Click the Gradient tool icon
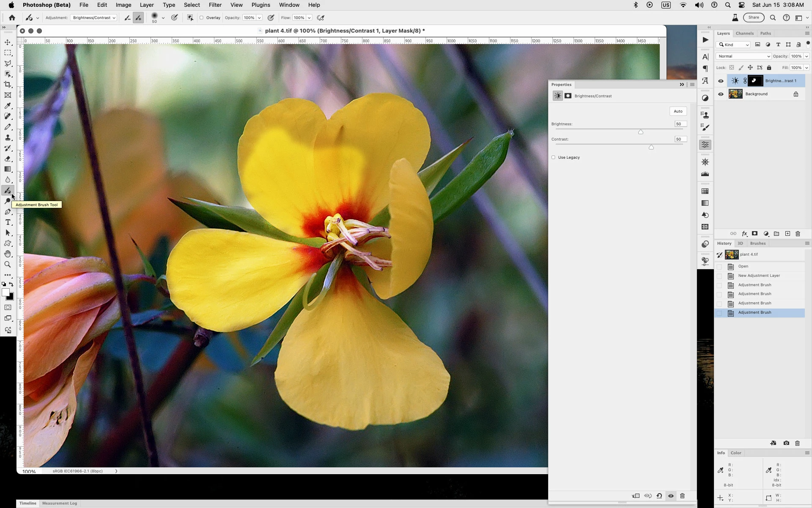The width and height of the screenshot is (812, 508). [x=8, y=169]
